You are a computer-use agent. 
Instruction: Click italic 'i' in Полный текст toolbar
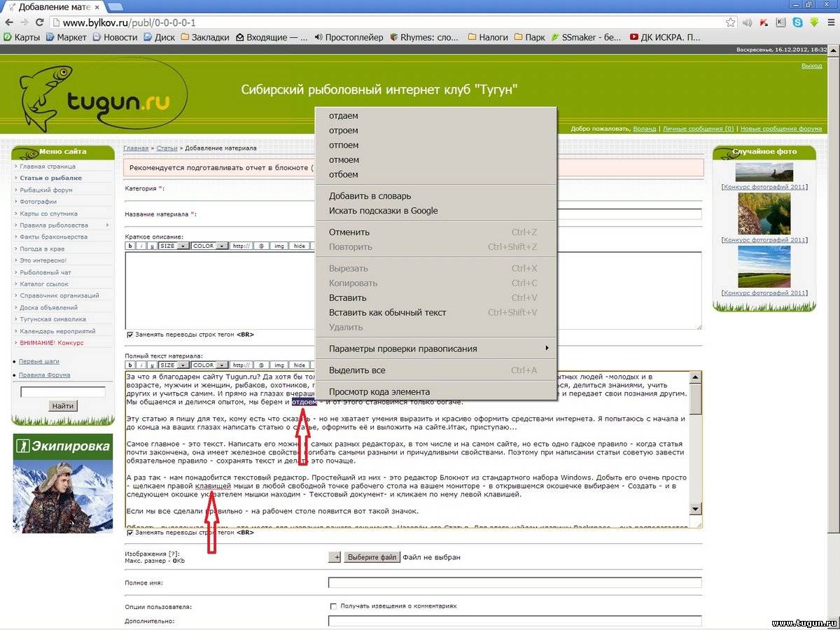(141, 365)
